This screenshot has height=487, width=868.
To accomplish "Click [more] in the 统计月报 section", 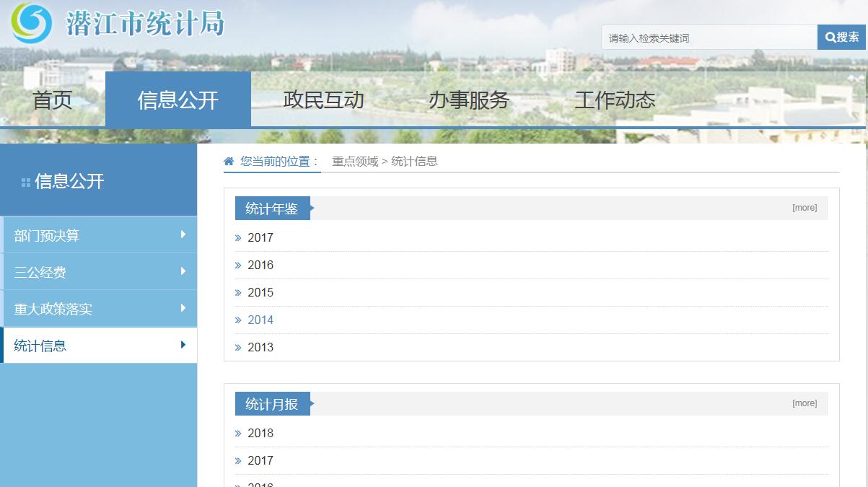I will coord(805,403).
